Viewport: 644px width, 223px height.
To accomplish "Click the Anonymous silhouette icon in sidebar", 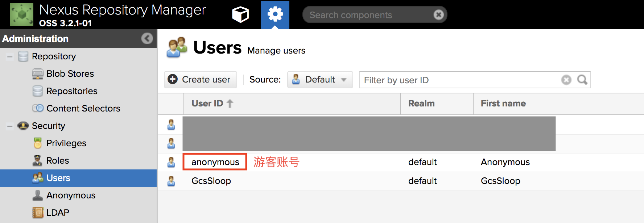I will (x=37, y=195).
